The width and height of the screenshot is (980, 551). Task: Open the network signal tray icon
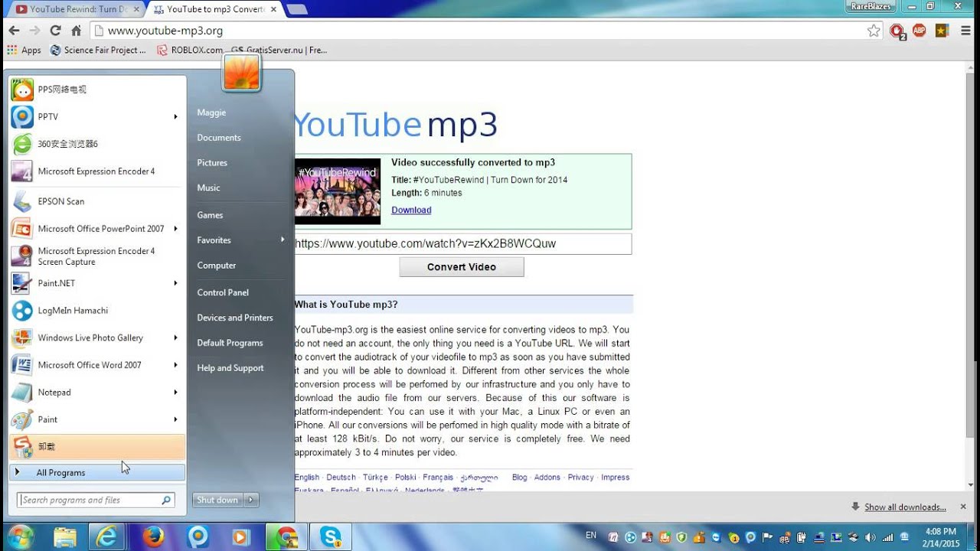(x=888, y=536)
